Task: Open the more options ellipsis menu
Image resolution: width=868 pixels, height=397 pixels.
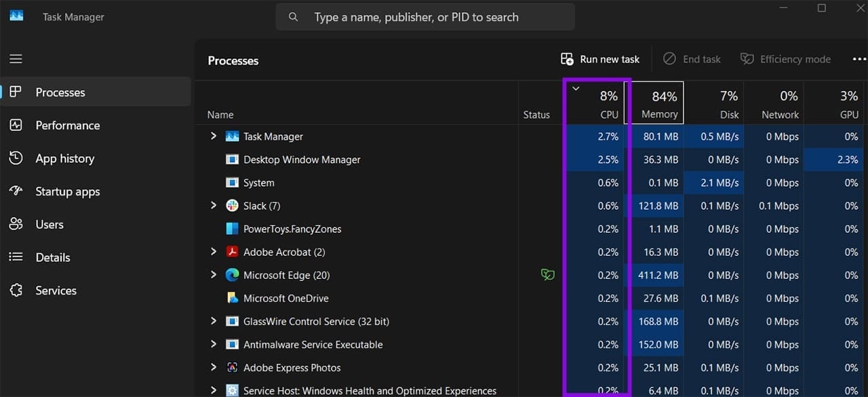Action: click(859, 59)
